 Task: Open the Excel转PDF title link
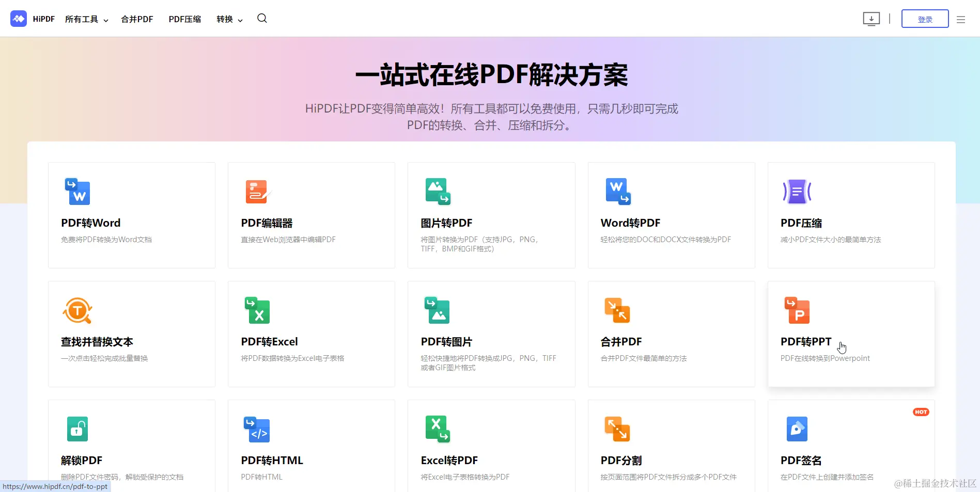coord(449,461)
